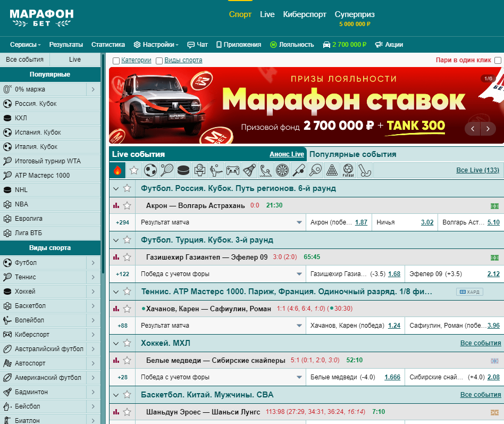Open Марафон ставок promo banner
Viewport: 504px width, 424px height.
tap(306, 105)
